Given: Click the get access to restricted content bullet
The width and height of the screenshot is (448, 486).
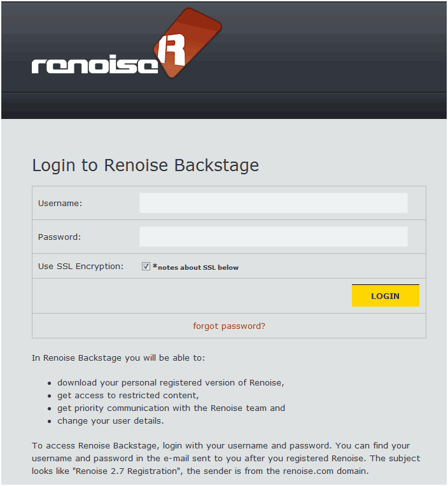Looking at the screenshot, I should coord(128,396).
